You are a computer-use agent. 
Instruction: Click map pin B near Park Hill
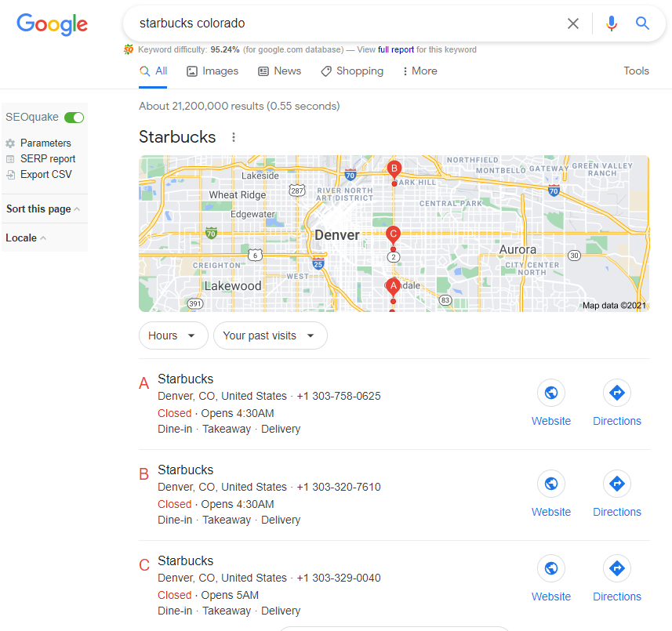[x=394, y=169]
